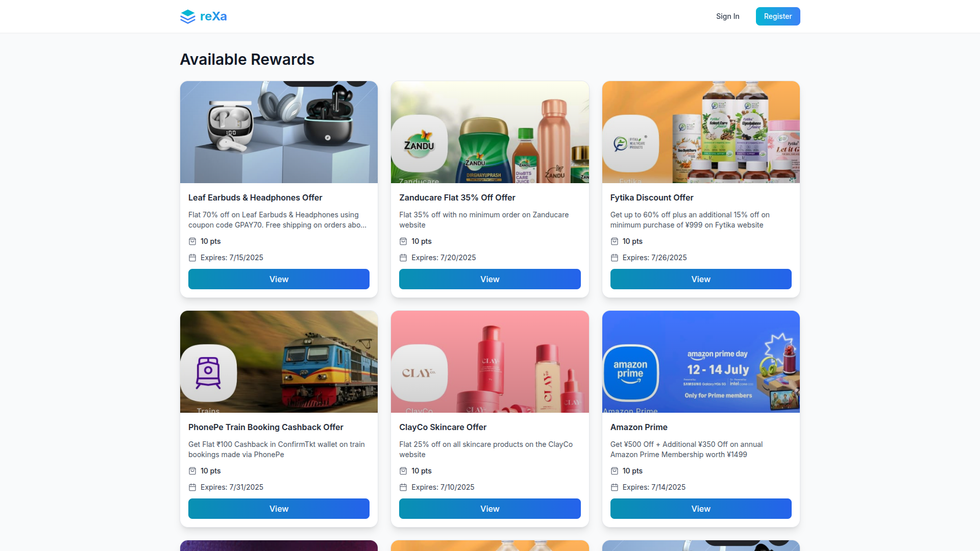Image resolution: width=980 pixels, height=551 pixels.
Task: Click the Zandu brand logo badge
Action: (420, 144)
